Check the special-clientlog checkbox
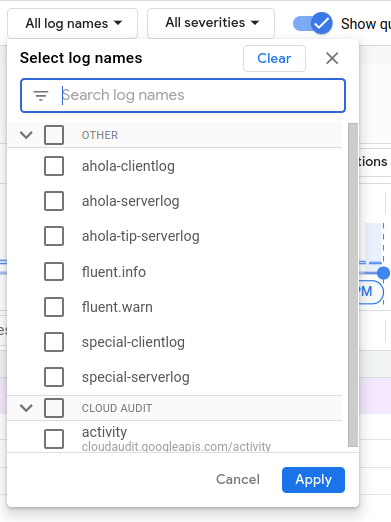The width and height of the screenshot is (391, 522). pos(54,342)
